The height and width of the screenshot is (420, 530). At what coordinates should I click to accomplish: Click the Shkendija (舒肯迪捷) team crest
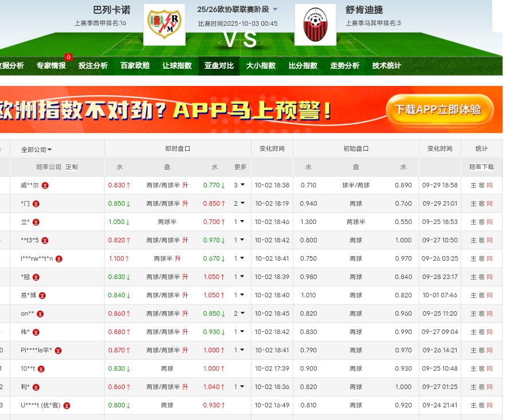point(315,25)
